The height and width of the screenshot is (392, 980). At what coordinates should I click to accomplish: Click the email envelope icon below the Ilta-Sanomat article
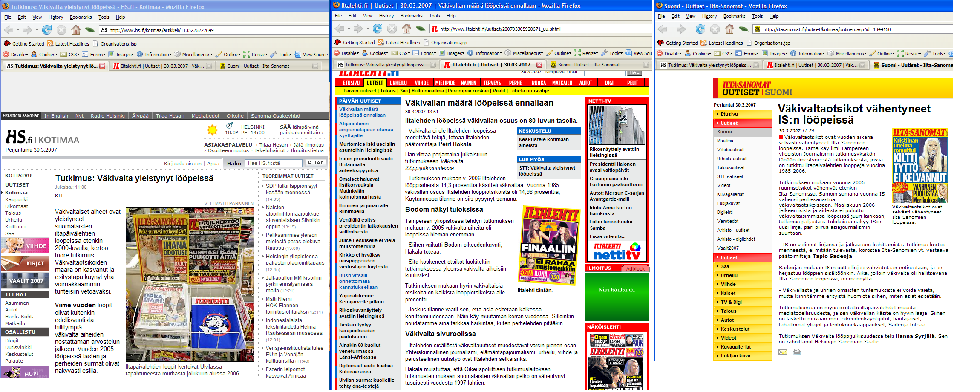click(783, 352)
